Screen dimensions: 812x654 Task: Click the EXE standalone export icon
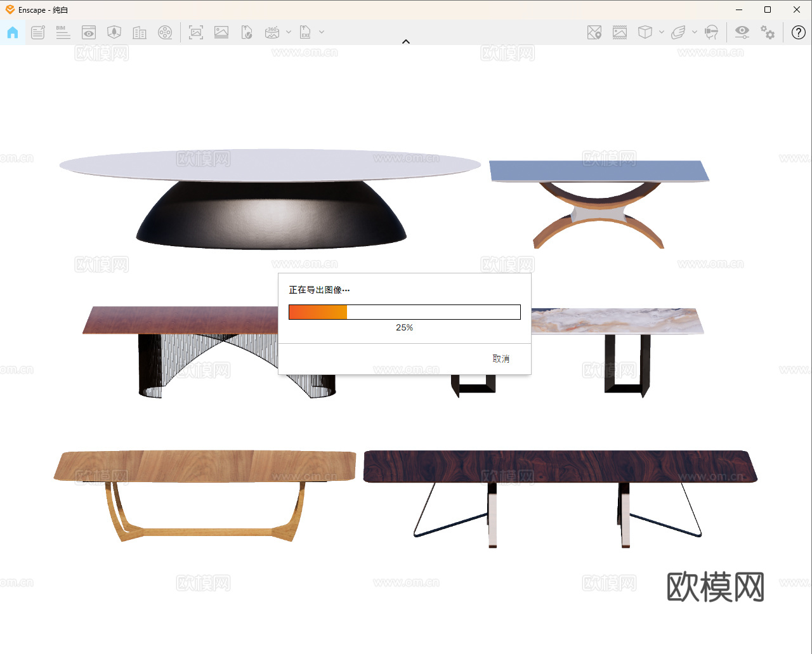[305, 32]
